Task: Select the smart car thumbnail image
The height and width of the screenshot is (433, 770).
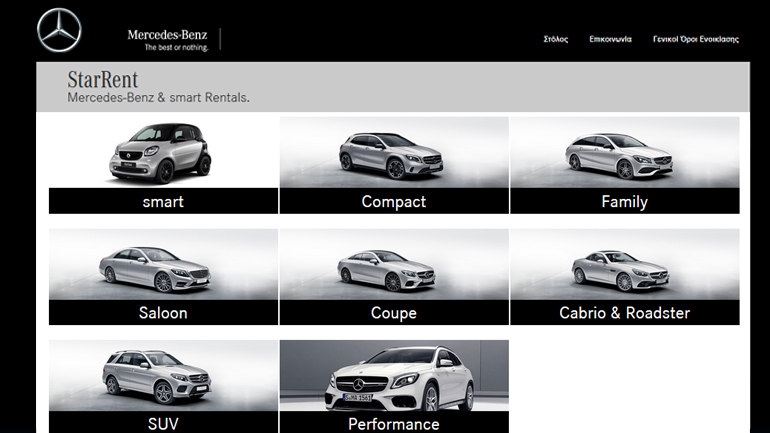Action: point(164,152)
